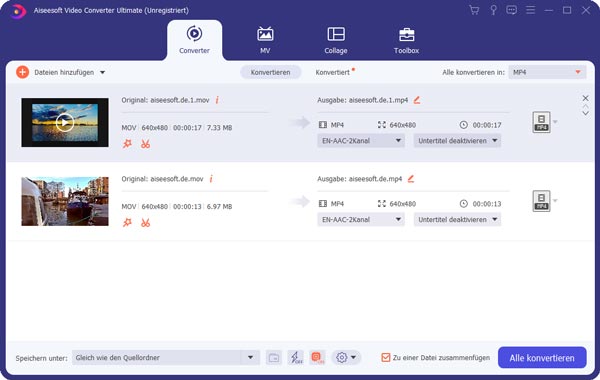Open Untertitel deaktivieren dropdown of second file
Screen dimensions: 600x380
[x=457, y=220]
